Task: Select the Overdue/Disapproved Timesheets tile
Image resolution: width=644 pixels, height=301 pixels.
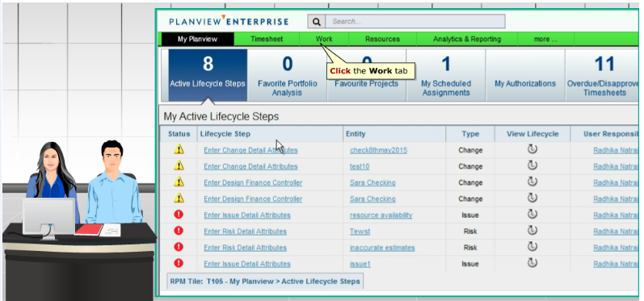Action: pos(602,75)
